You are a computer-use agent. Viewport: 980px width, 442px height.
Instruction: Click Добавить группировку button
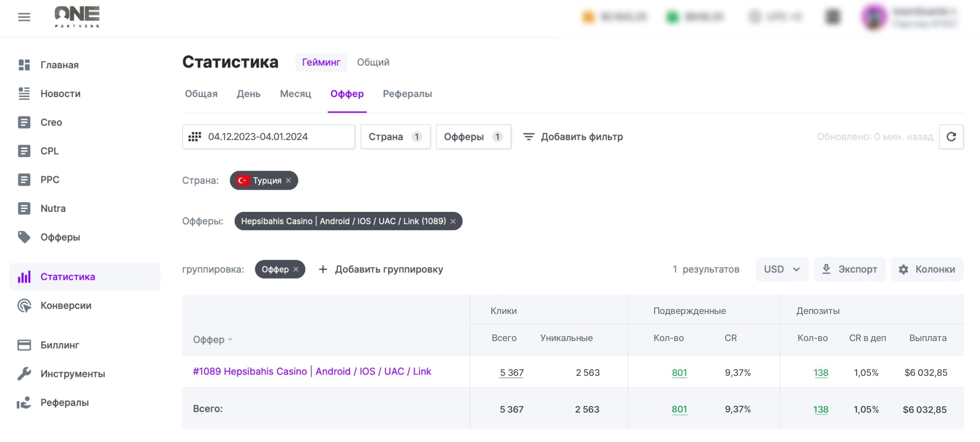381,269
